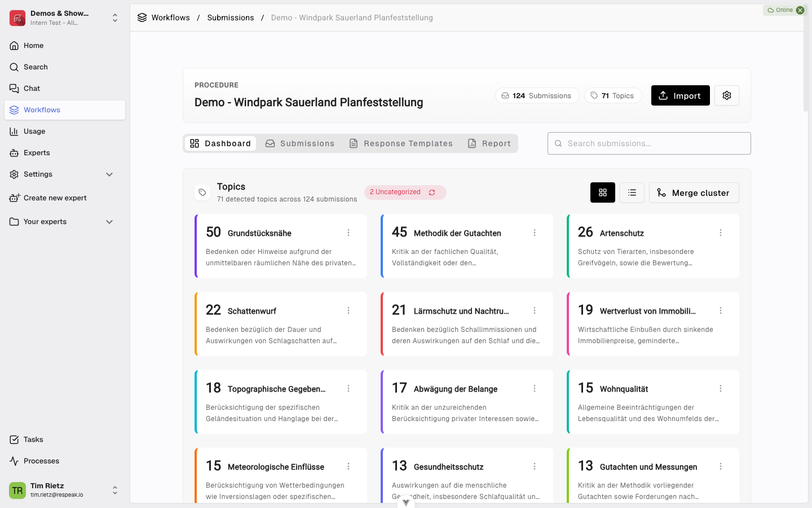
Task: Click the Usage bar chart icon
Action: [14, 132]
